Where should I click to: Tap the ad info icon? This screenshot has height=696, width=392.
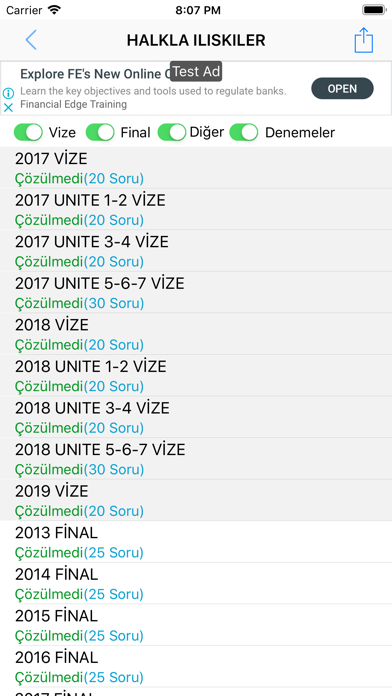click(8, 93)
